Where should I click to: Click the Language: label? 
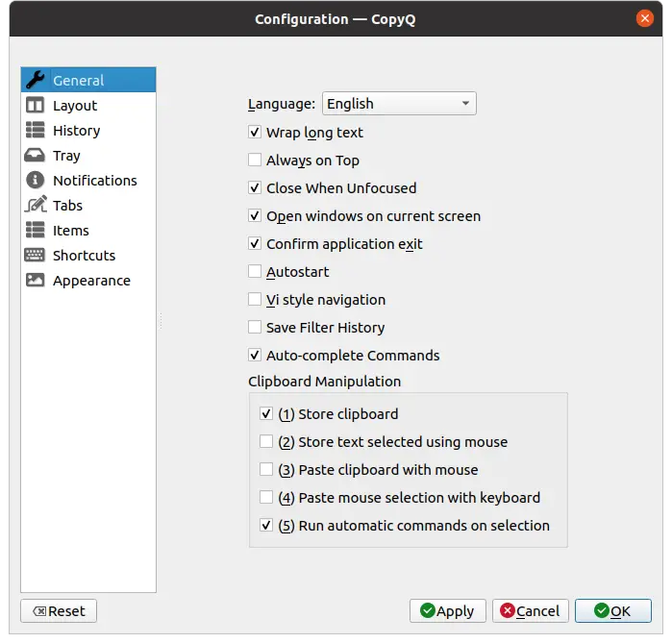[x=282, y=104]
